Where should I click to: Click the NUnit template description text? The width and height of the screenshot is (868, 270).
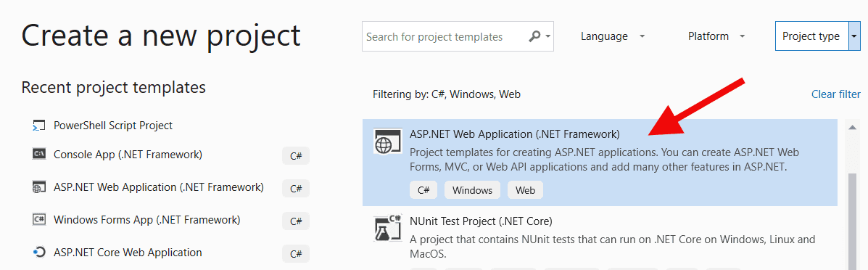(x=612, y=247)
